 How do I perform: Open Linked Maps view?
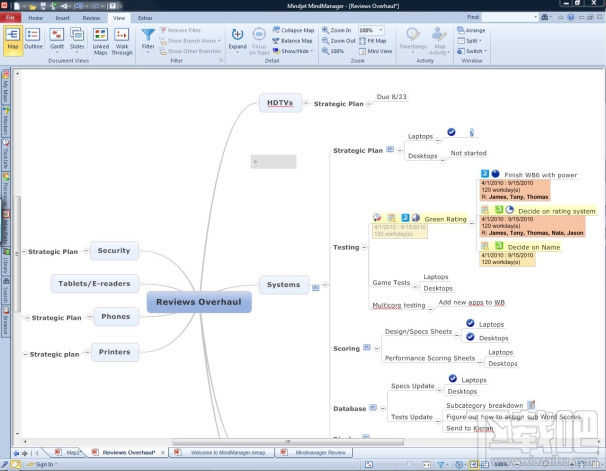point(100,42)
